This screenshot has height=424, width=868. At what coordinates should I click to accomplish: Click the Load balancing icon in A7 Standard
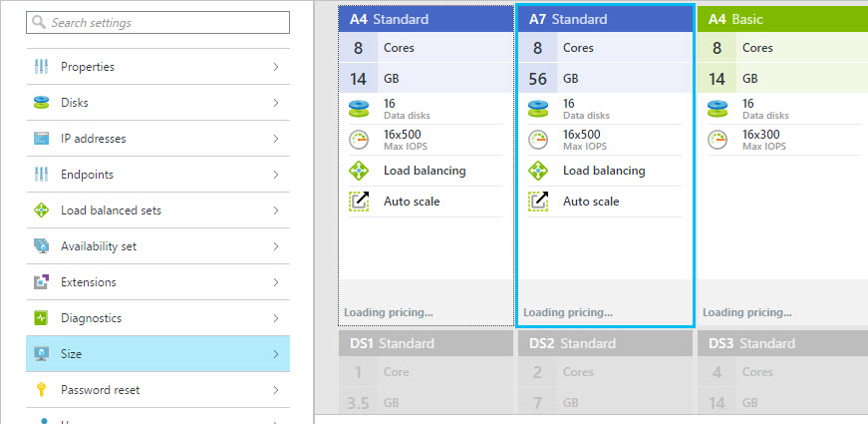[x=538, y=171]
